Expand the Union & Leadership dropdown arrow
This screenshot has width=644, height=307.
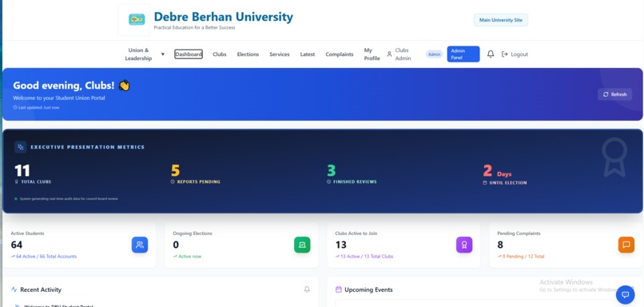pos(163,54)
